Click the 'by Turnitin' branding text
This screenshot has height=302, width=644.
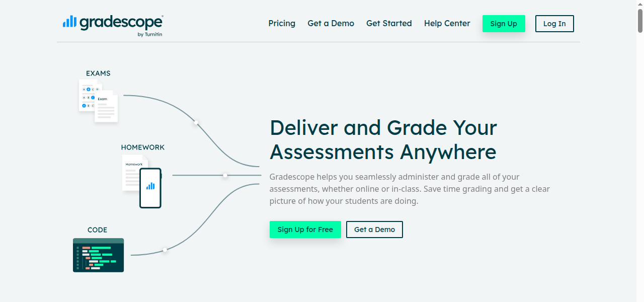point(149,34)
